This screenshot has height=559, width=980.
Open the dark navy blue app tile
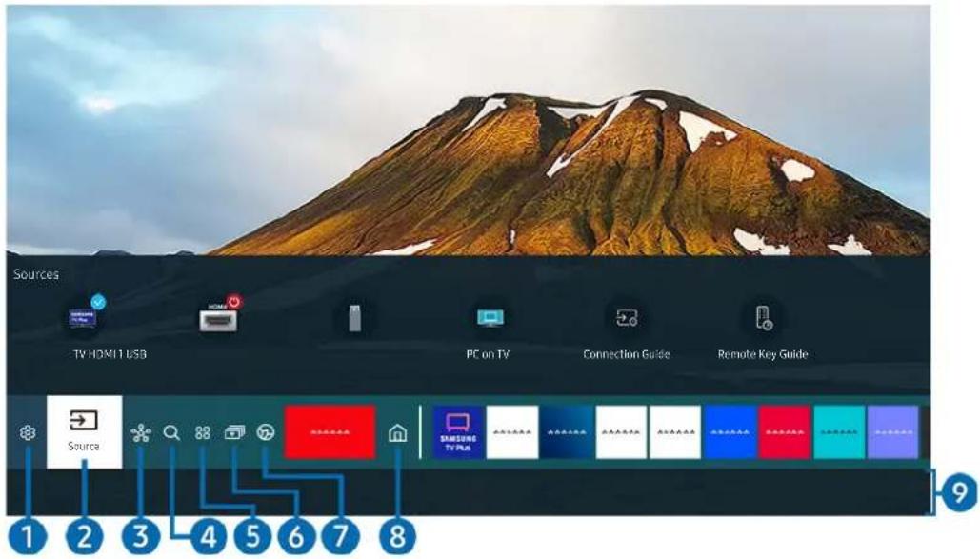pyautogui.click(x=567, y=432)
